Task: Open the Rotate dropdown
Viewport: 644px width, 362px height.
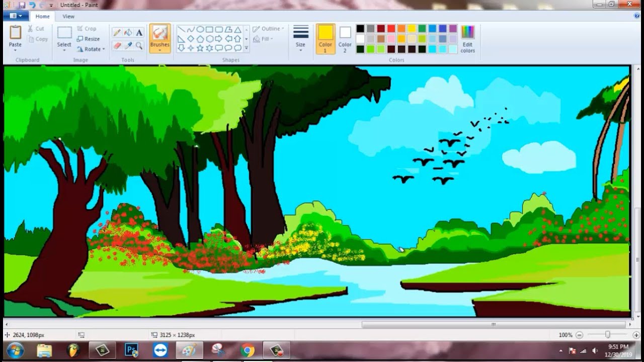Action: pos(91,49)
